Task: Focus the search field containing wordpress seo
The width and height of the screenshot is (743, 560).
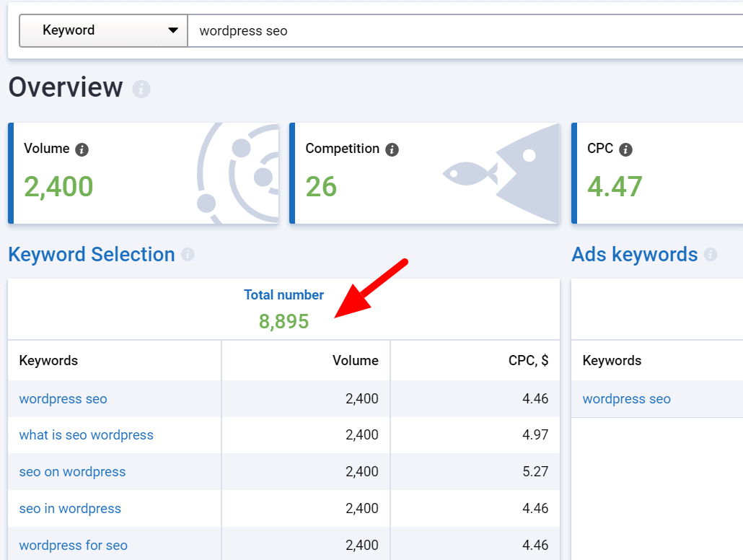Action: tap(465, 31)
